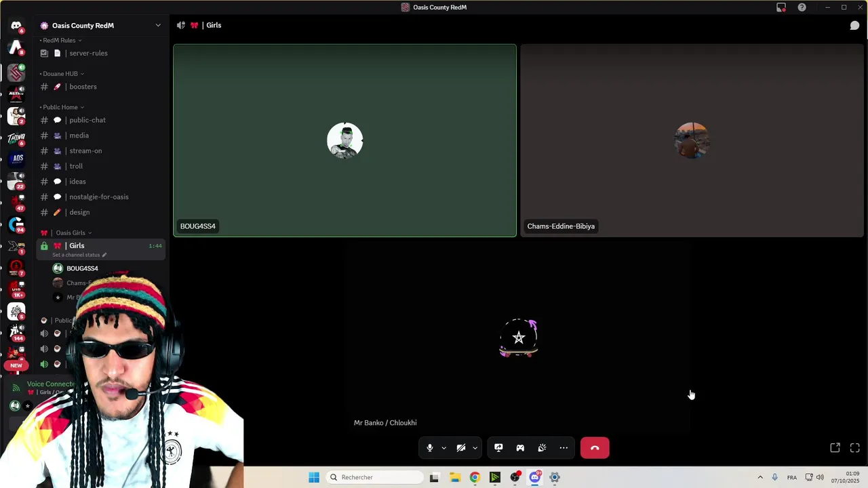868x488 pixels.
Task: Collapse the RedM Rules category
Action: tap(60, 40)
